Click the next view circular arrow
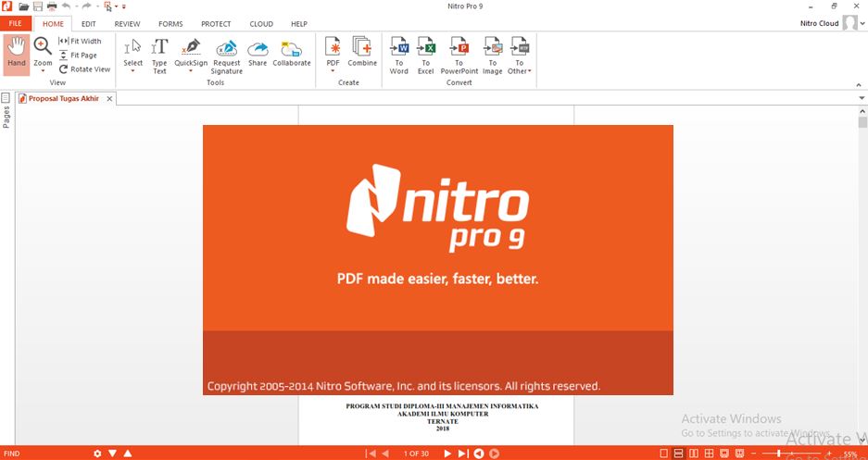Viewport: 868px width, 460px height. tap(495, 454)
